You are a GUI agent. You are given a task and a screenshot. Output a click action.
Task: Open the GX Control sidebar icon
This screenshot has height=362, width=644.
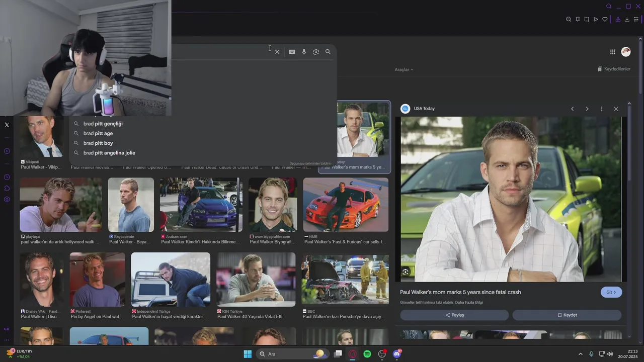[x=7, y=329]
